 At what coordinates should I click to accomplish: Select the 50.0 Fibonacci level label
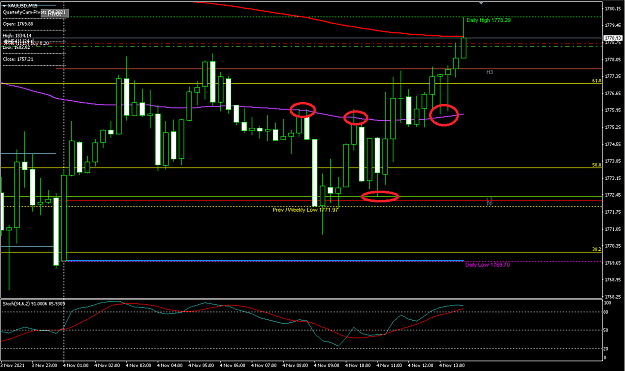(596, 165)
